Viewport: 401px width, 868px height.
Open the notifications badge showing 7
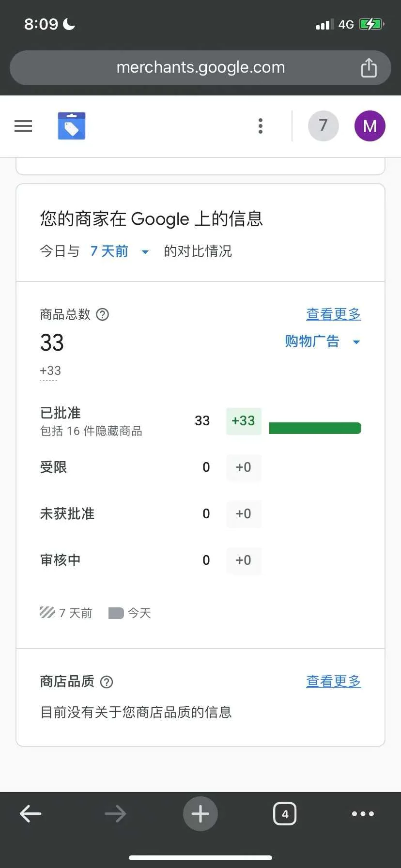click(323, 126)
